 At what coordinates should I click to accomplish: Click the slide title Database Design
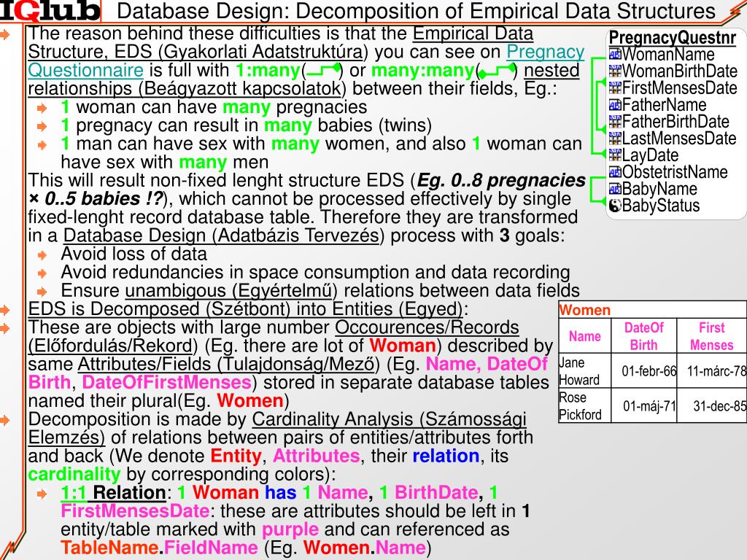[416, 11]
